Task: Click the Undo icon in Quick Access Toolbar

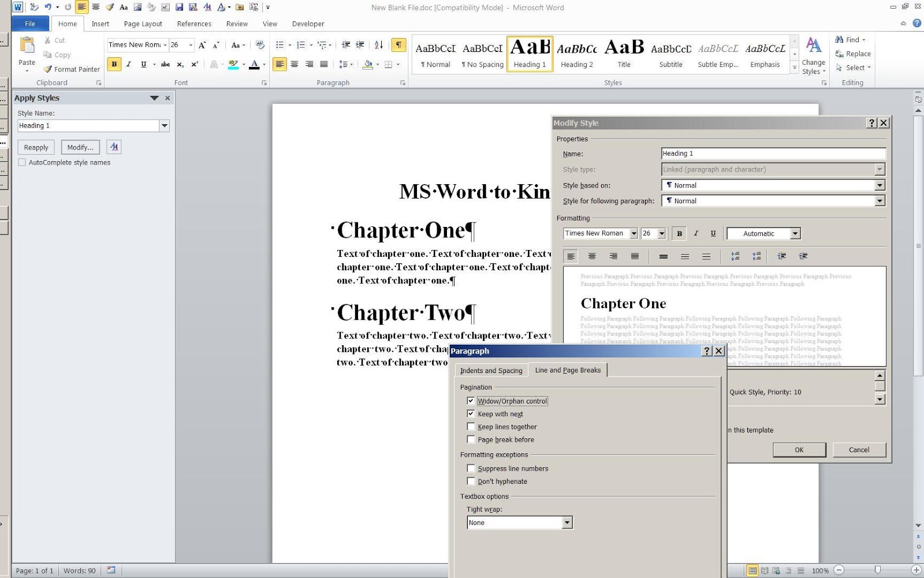Action: tap(48, 6)
